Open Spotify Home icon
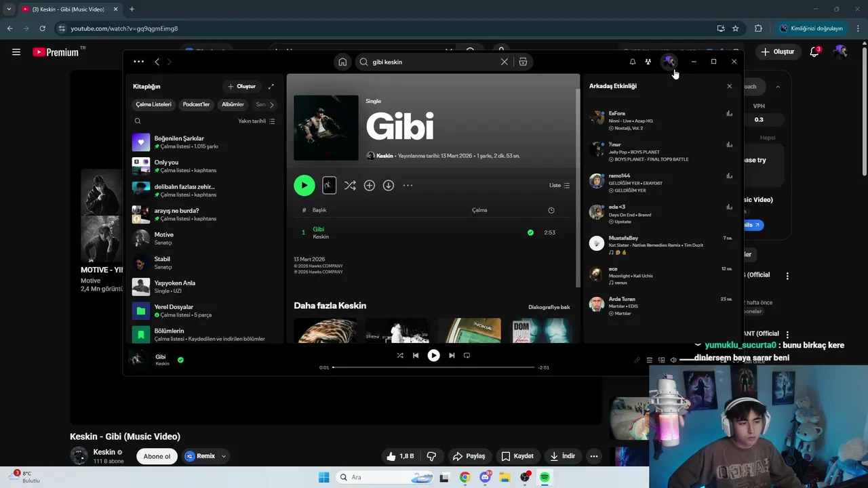The image size is (868, 488). point(342,62)
